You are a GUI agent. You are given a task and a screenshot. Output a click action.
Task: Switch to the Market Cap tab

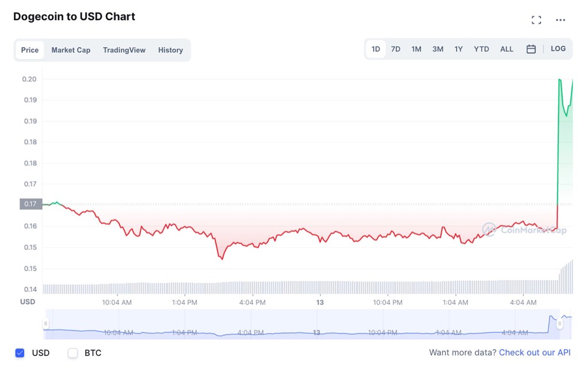click(71, 50)
